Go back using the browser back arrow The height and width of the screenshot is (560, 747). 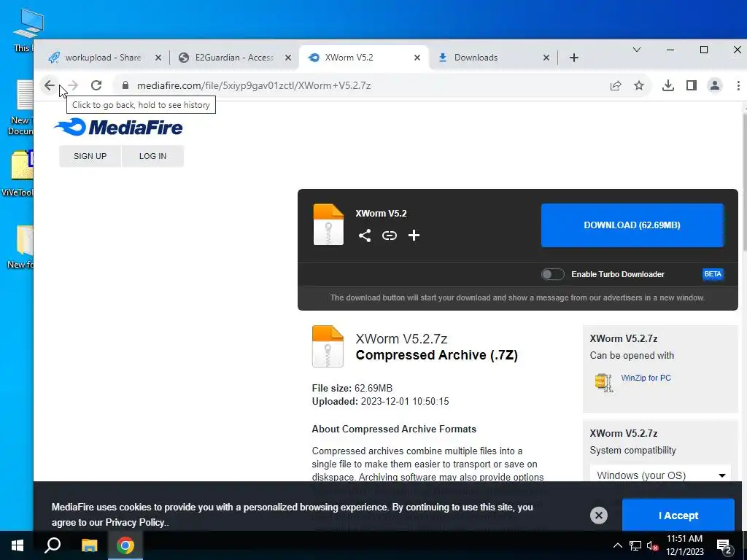click(50, 85)
